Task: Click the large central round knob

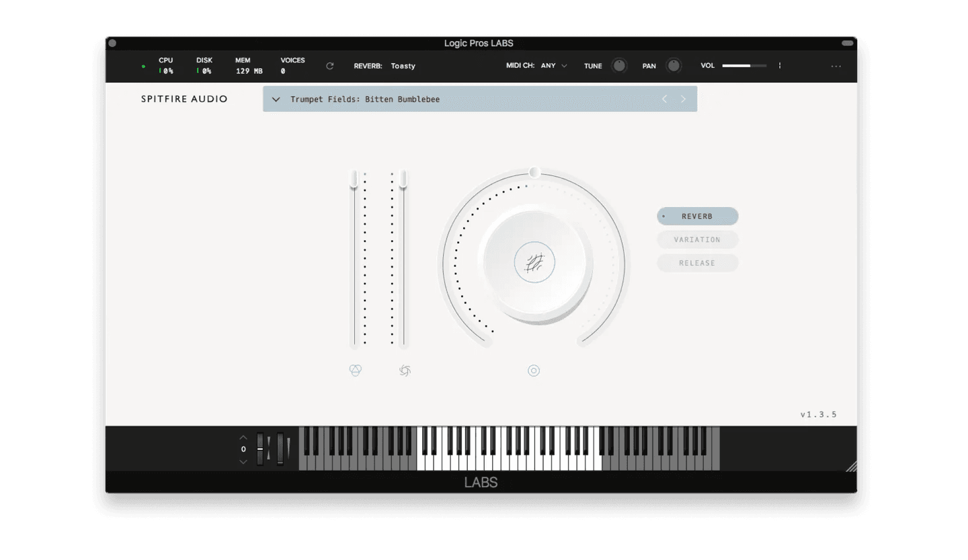Action: coord(534,263)
